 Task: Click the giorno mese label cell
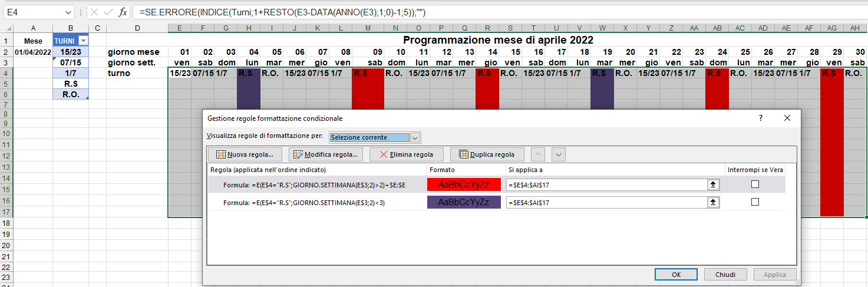click(x=137, y=52)
